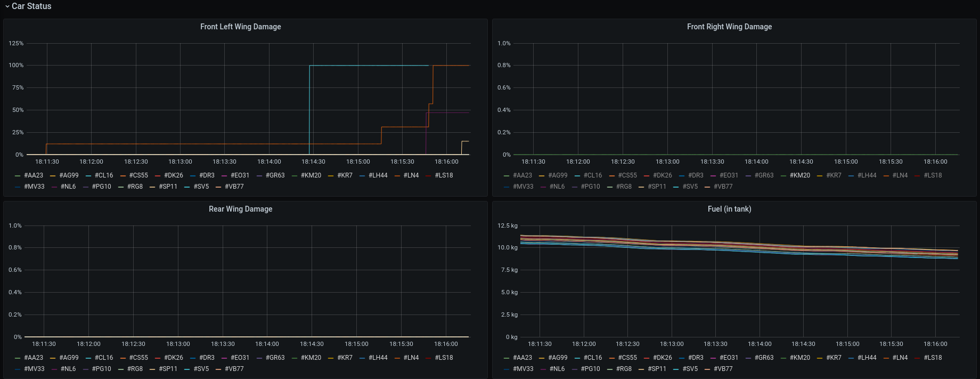Image resolution: width=980 pixels, height=379 pixels.
Task: Toggle #LH44 series in Front Left Wing legend
Action: 378,175
